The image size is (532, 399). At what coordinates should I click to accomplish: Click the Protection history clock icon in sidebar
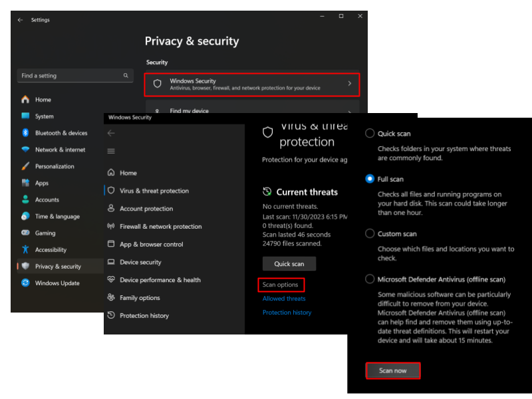coord(111,315)
